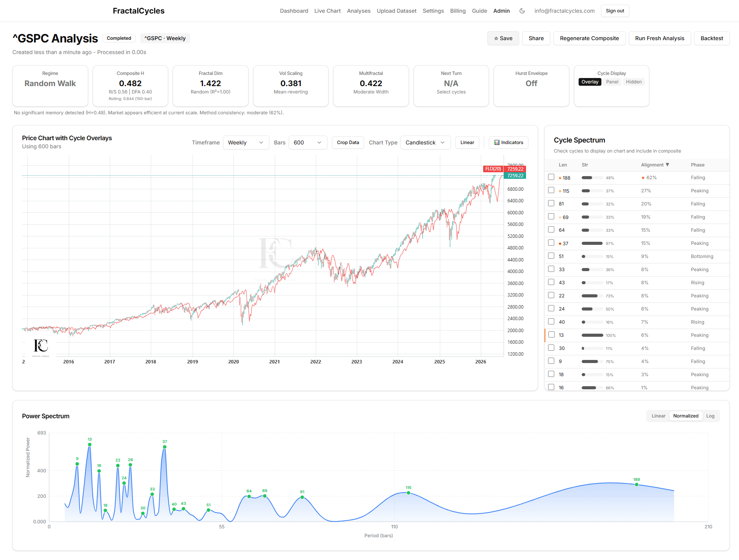This screenshot has height=560, width=739.
Task: Select the 115 peak marker in Power Spectrum
Action: click(x=409, y=493)
